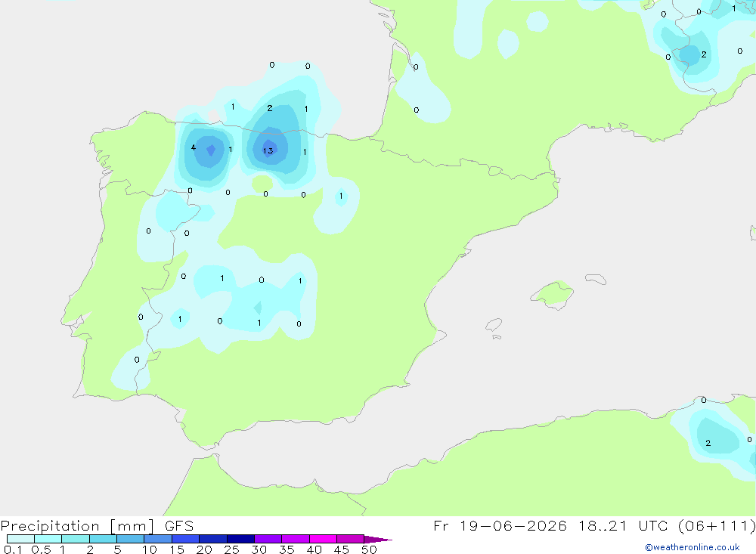Pick the 15–20 mm legend color swatch

[186, 539]
